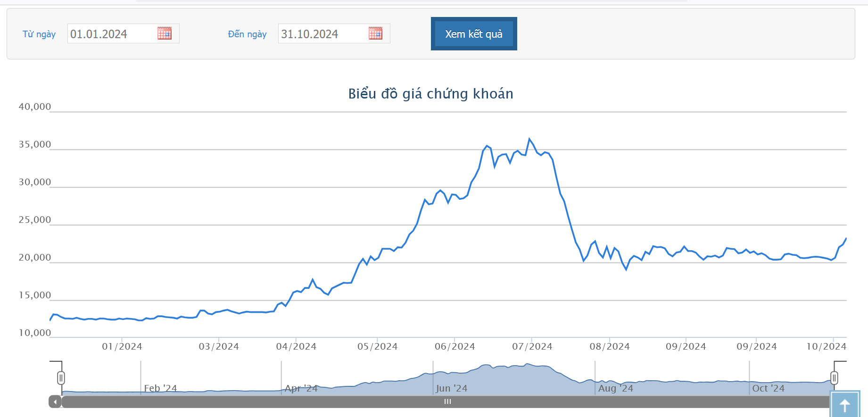868x417 pixels.
Task: Click the 07/2024 label on the x-axis
Action: tap(532, 347)
